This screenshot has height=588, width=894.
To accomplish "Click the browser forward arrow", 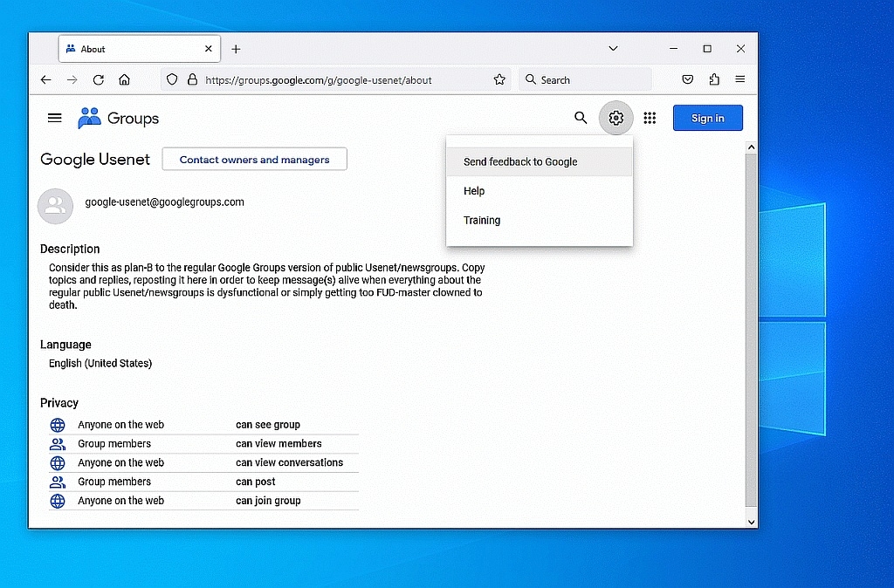I will [x=72, y=79].
